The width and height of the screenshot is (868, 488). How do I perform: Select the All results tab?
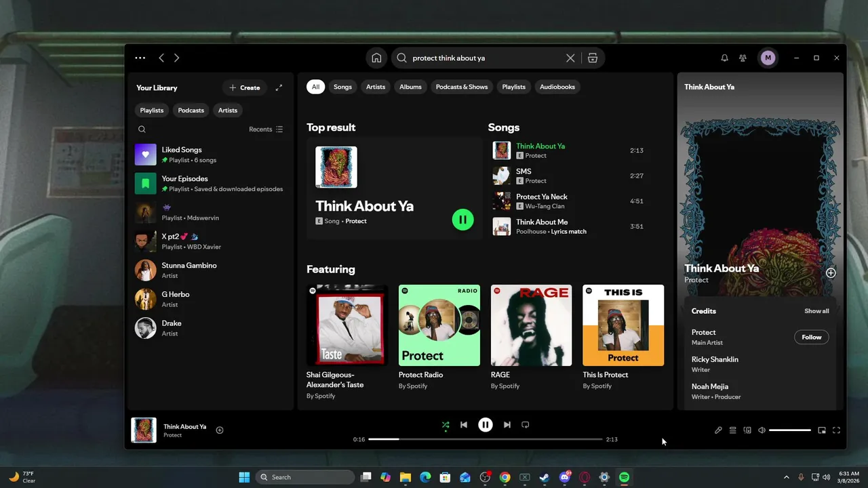[x=315, y=87]
